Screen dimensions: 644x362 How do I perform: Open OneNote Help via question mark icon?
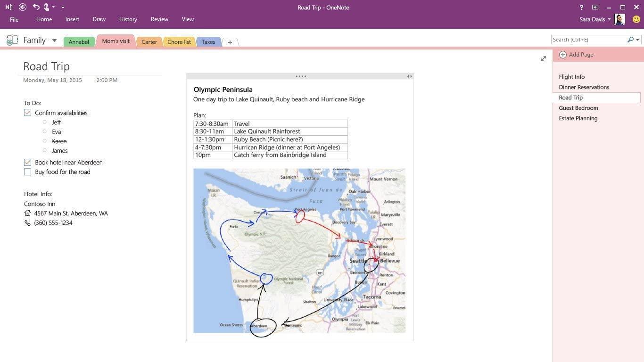tap(581, 7)
